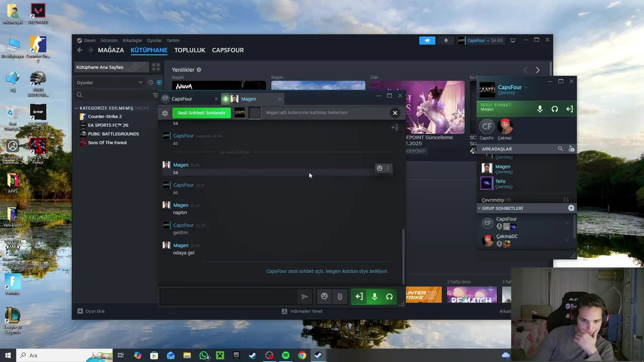Screen dimensions: 644x362
Task: Open Yenilikler settings gear
Action: 199,70
